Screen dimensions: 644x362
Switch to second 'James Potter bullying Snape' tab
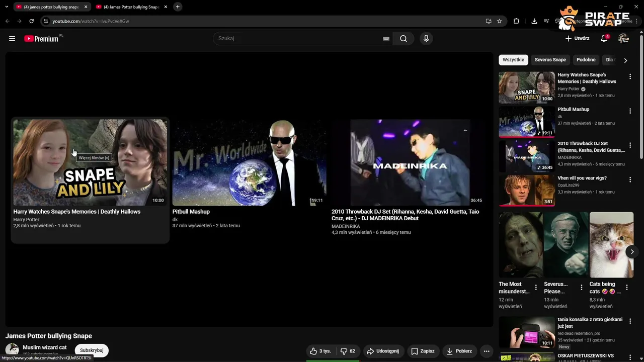[132, 7]
